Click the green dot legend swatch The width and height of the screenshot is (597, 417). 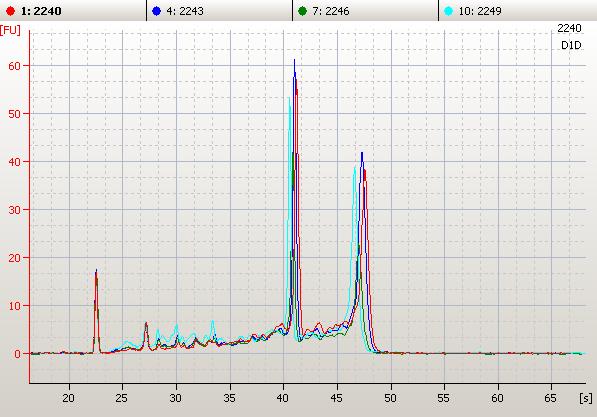(303, 11)
